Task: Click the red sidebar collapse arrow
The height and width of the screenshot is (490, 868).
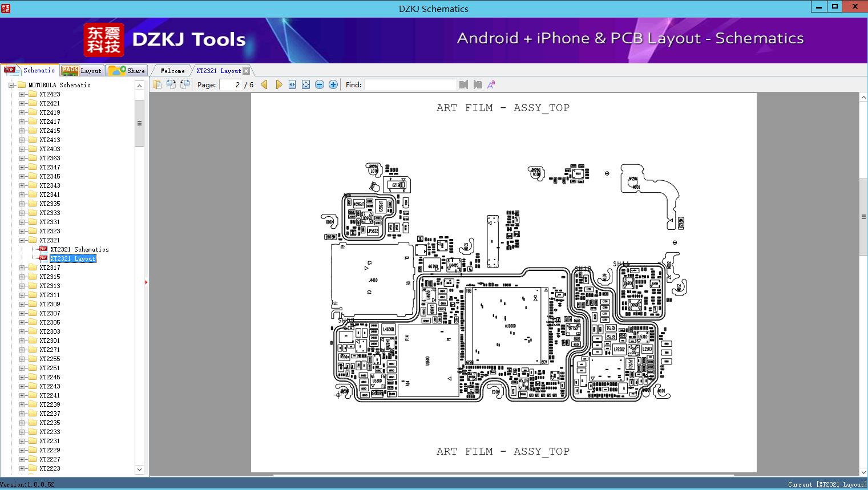Action: pos(146,282)
